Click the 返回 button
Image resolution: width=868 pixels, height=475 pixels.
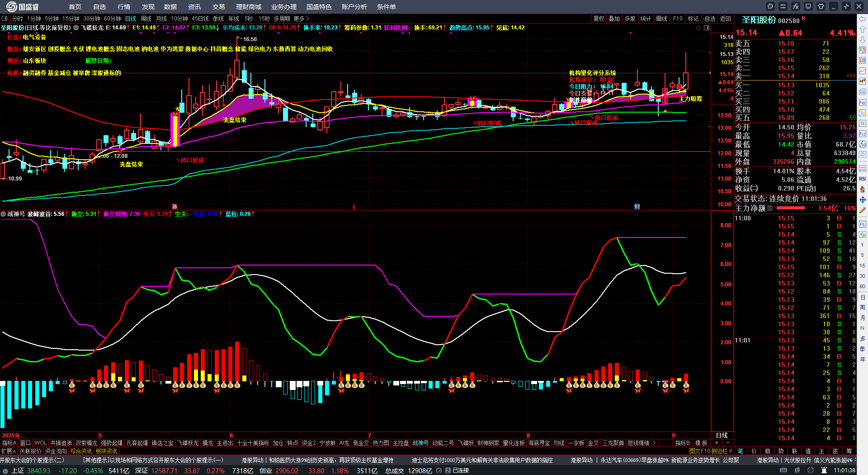726,19
